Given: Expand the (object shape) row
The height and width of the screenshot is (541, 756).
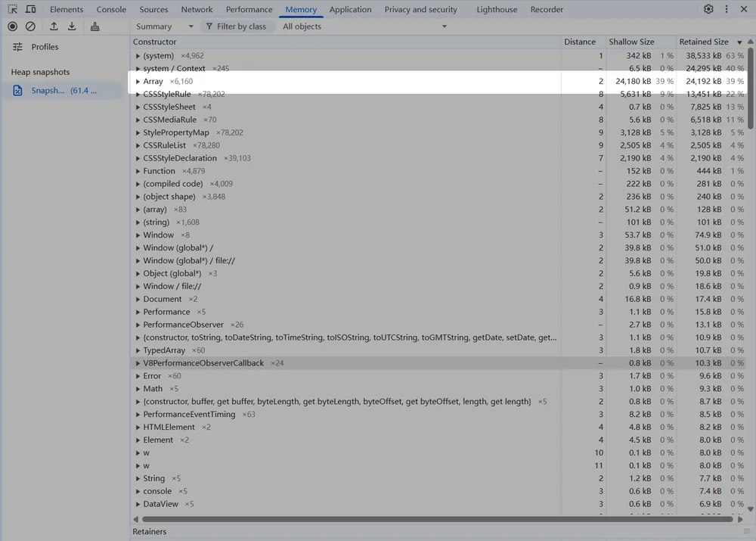Looking at the screenshot, I should click(x=138, y=197).
